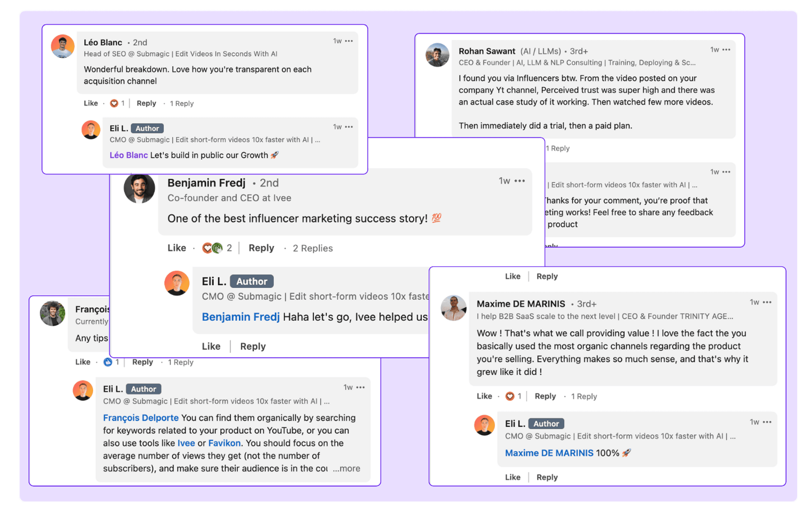Click the purple Léo Blanc mention in Eli's reply

pos(129,155)
